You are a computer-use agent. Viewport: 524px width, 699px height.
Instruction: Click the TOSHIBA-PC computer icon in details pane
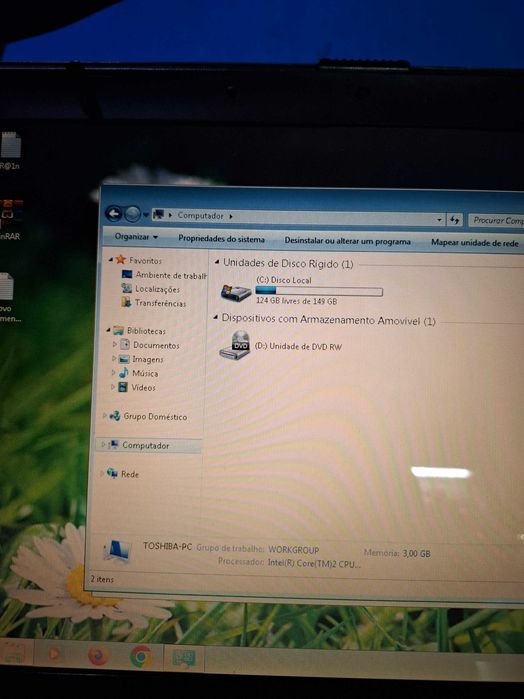click(x=116, y=550)
